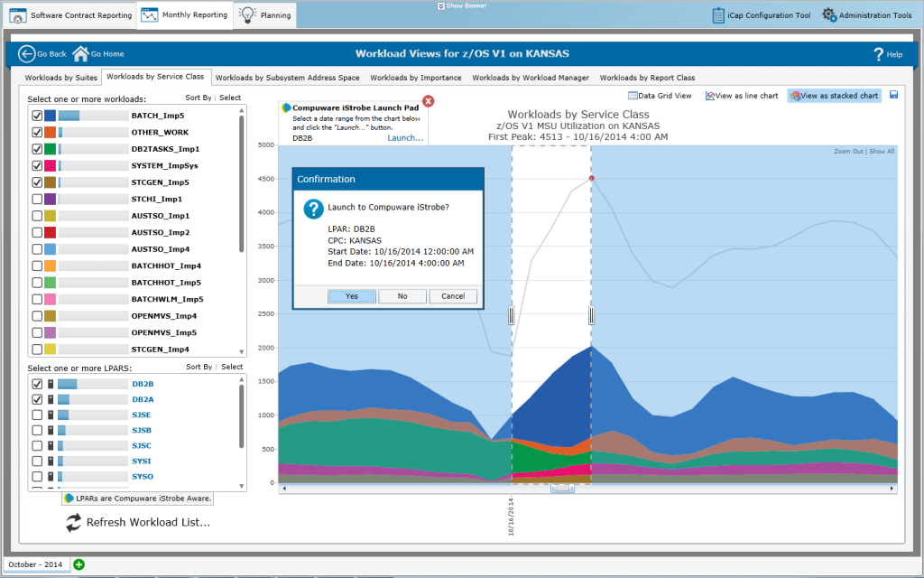Uncheck the BATCH_Imp5 workload
924x578 pixels.
tap(37, 116)
